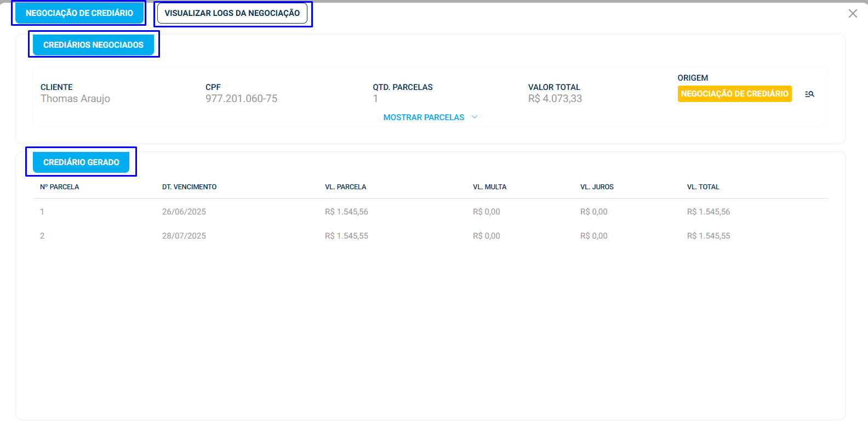This screenshot has width=868, height=435.
Task: Click the Vl. Total column header
Action: coord(703,187)
